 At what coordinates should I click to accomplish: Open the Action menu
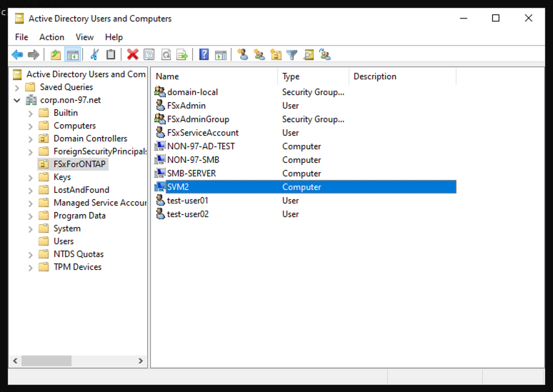tap(51, 37)
